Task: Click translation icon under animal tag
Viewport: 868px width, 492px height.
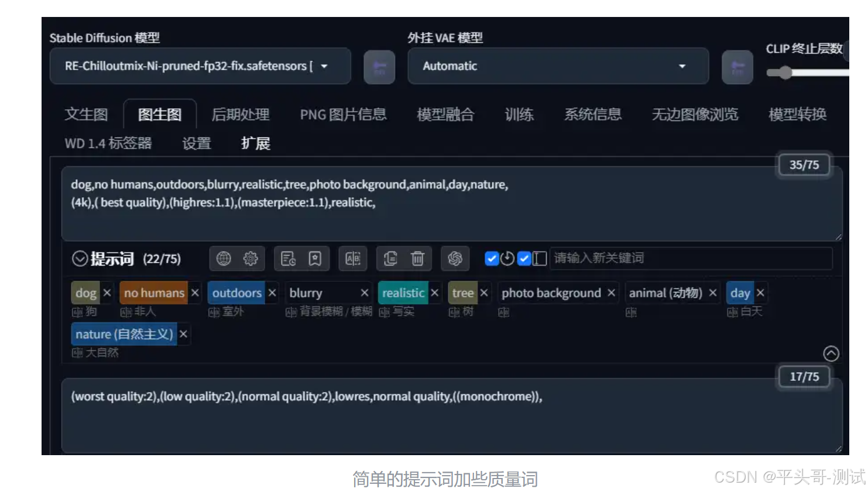Action: click(x=631, y=312)
